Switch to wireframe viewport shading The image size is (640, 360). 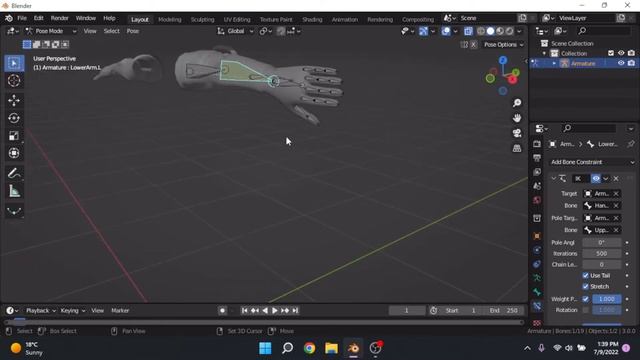point(481,31)
